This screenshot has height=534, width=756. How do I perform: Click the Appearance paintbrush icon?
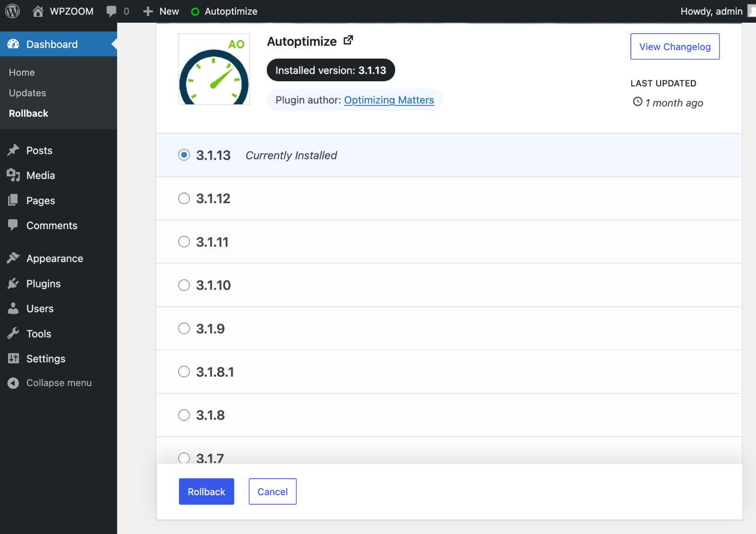(x=13, y=258)
